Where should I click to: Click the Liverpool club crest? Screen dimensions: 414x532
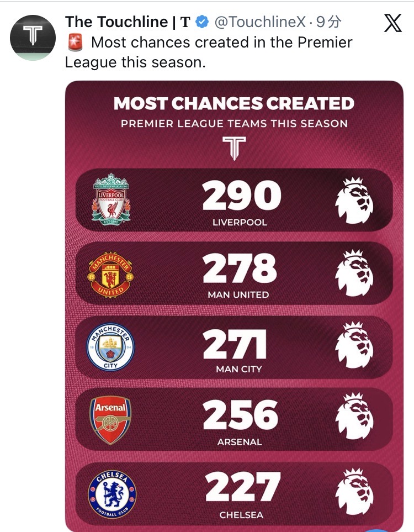[111, 199]
